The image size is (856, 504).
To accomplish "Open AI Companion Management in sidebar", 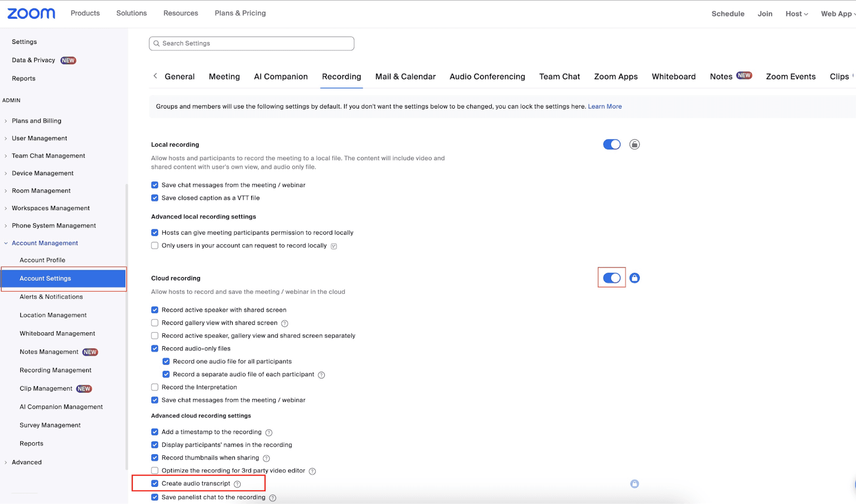I will pos(61,407).
